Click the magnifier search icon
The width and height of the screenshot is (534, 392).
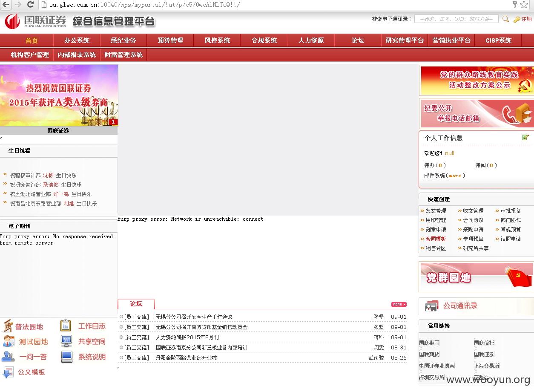505,19
